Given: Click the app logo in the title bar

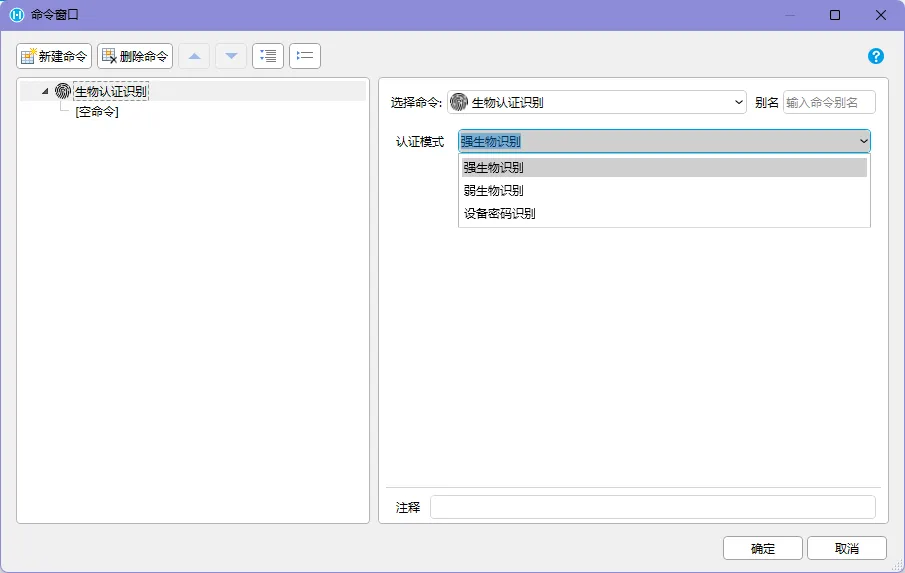Looking at the screenshot, I should [17, 15].
